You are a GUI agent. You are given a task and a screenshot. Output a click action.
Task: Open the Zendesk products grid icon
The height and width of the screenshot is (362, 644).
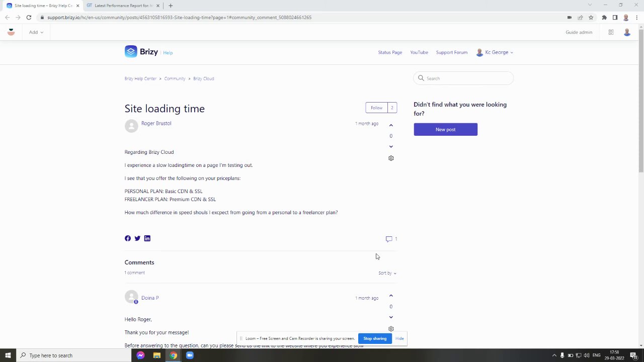click(x=611, y=32)
